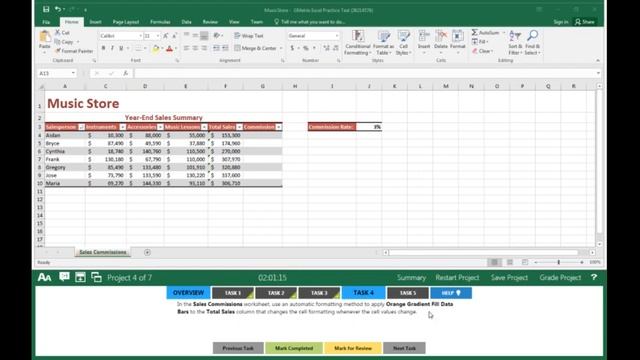
Task: Apply Percent Style format
Action: coord(306,48)
